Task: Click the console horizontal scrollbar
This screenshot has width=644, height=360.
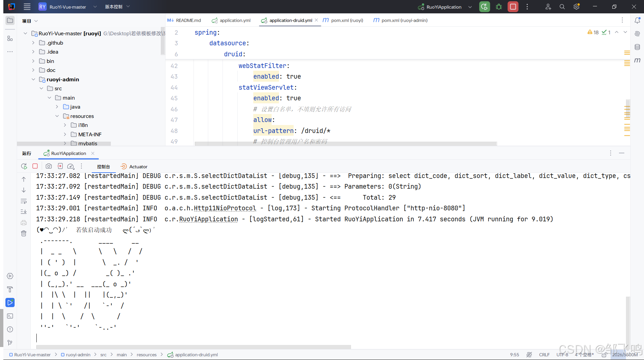Action: 194,347
